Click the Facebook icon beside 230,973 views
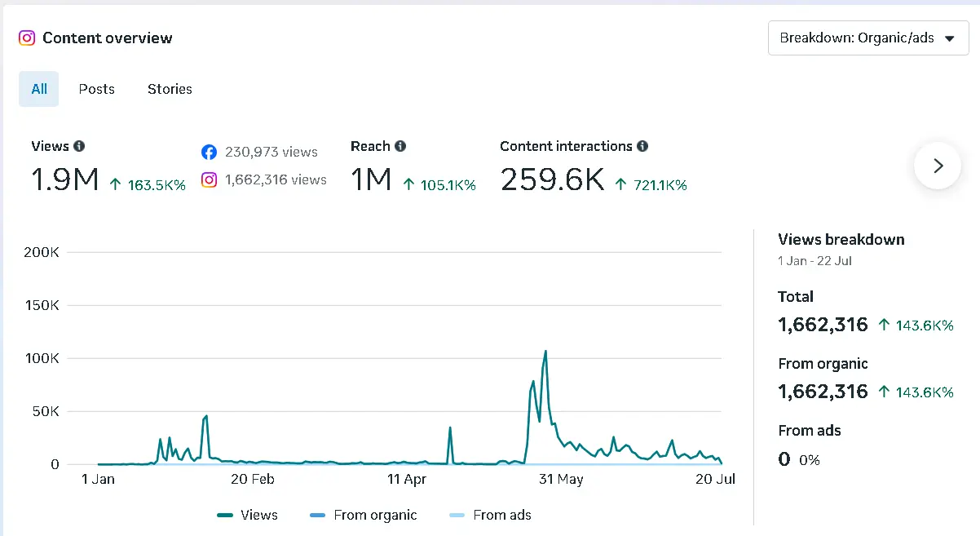Screen dimensions: 980x536 210,152
